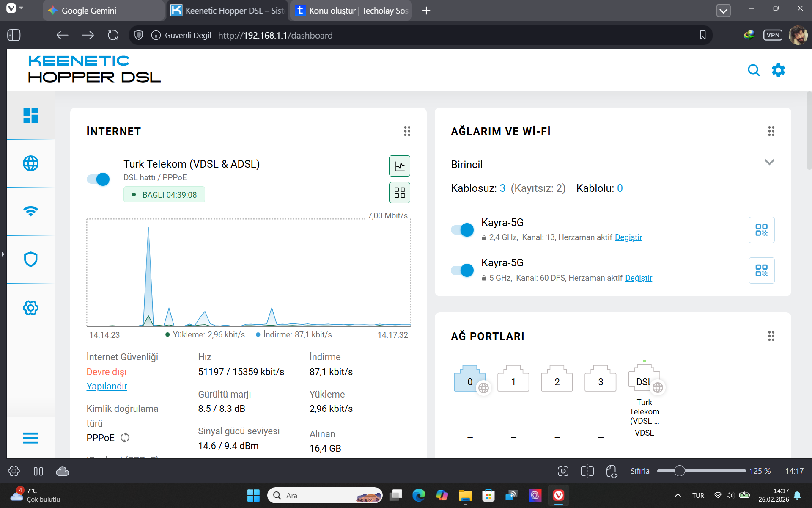Image resolution: width=812 pixels, height=508 pixels.
Task: Select the DSL port icon
Action: point(644,379)
